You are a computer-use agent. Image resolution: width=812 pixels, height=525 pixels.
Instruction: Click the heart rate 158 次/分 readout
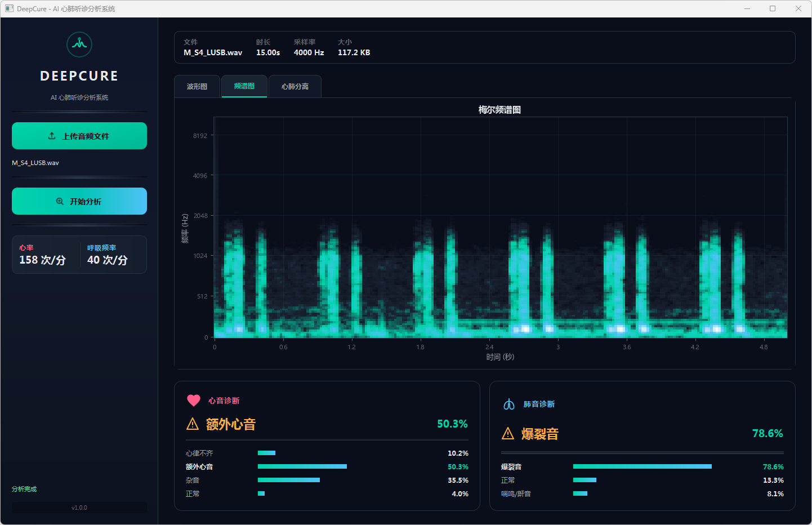(x=43, y=260)
